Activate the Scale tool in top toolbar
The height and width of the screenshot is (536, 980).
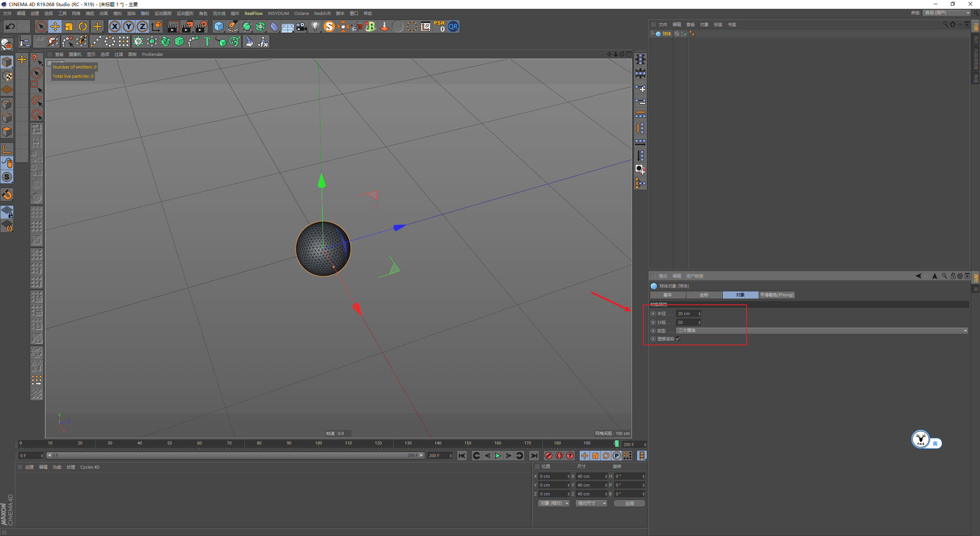pyautogui.click(x=69, y=27)
